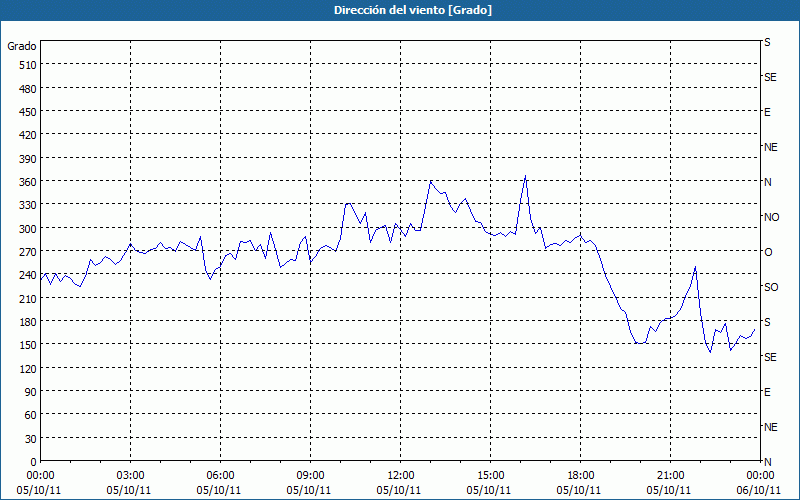Select the 06:00 time axis label
This screenshot has width=800, height=500.
point(220,476)
